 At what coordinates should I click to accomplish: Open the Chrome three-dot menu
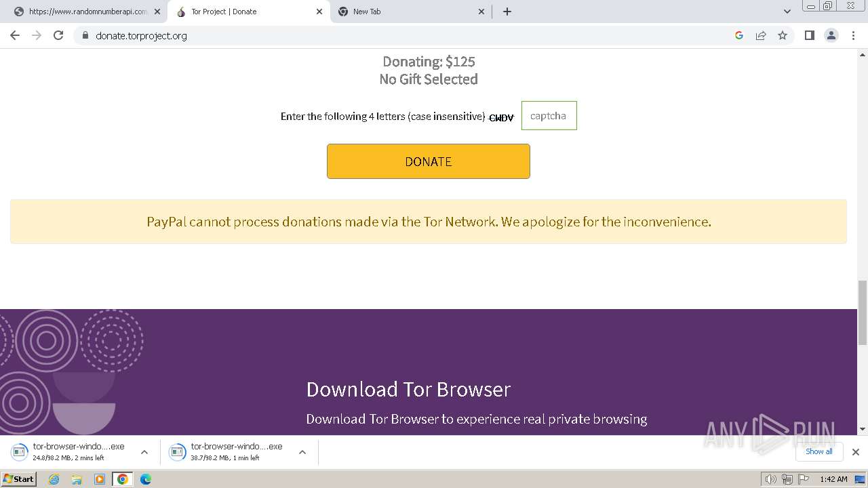pos(853,35)
